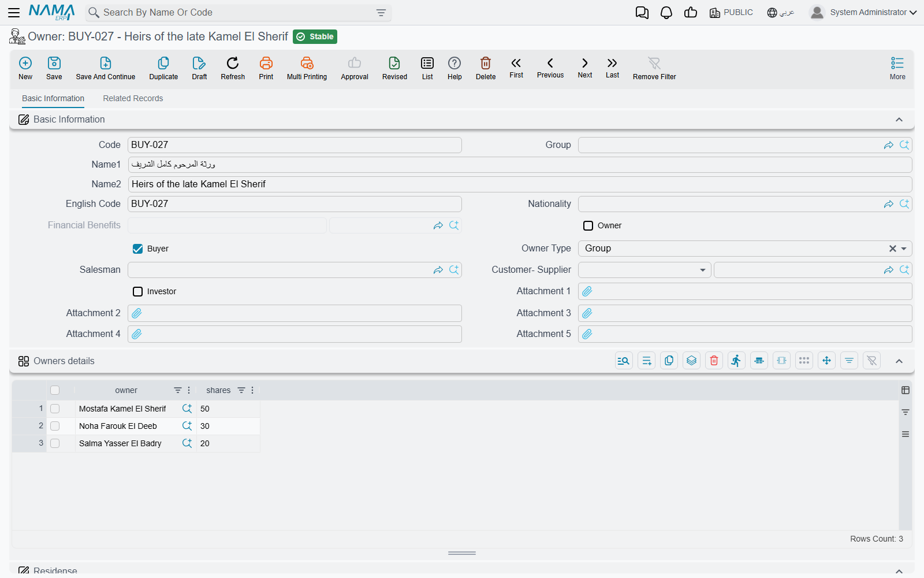924x578 pixels.
Task: Open Help
Action: pyautogui.click(x=454, y=68)
